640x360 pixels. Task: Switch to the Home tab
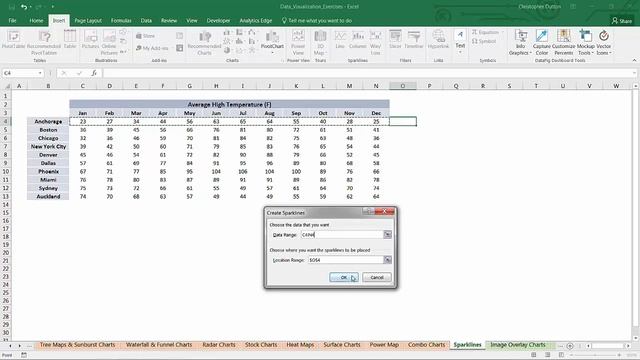point(36,20)
